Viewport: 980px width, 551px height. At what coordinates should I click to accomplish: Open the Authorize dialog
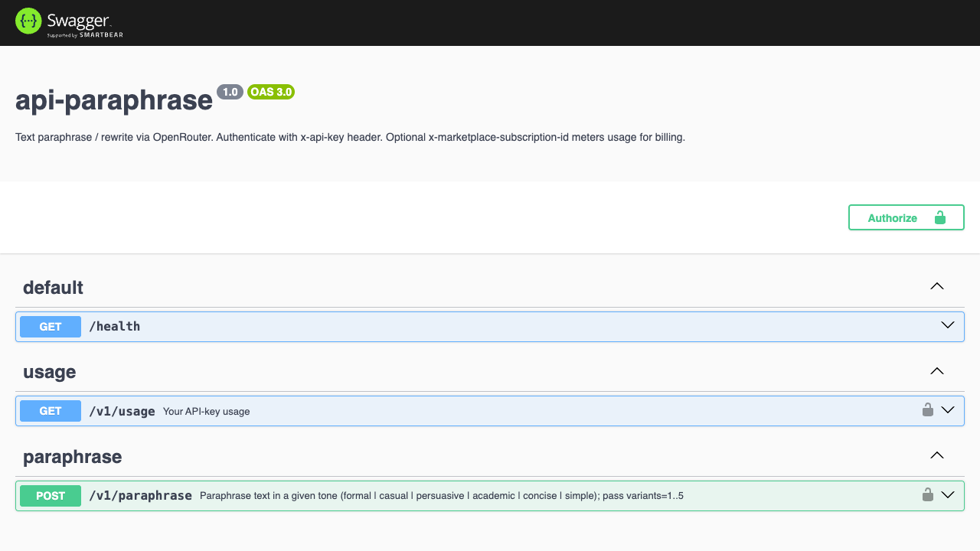[906, 218]
